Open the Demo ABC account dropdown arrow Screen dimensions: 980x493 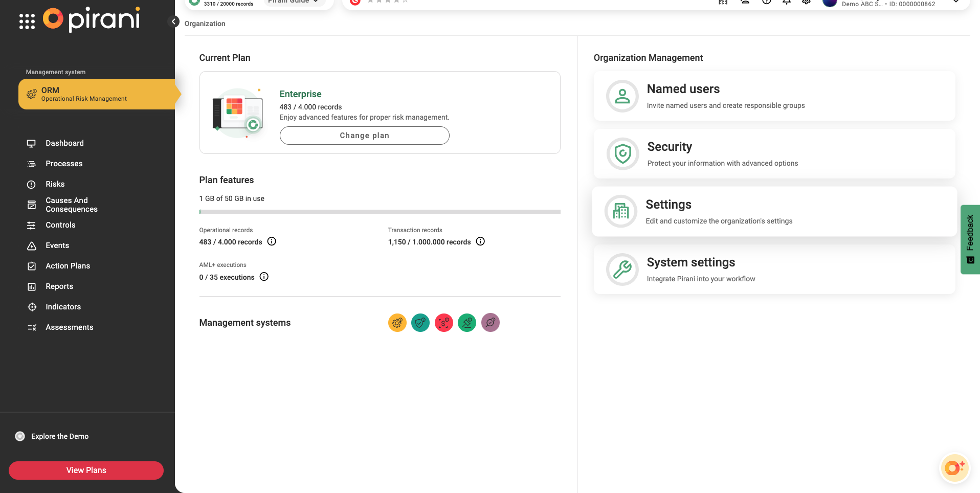pos(955,2)
